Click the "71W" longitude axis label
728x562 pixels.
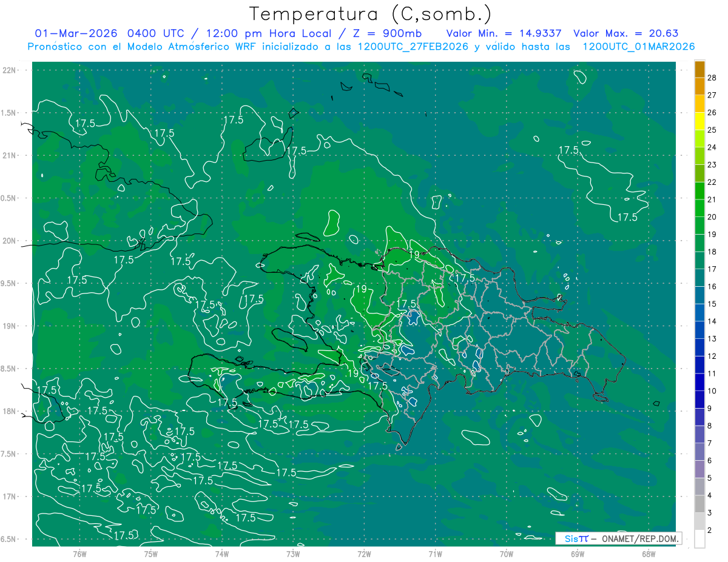pos(435,554)
